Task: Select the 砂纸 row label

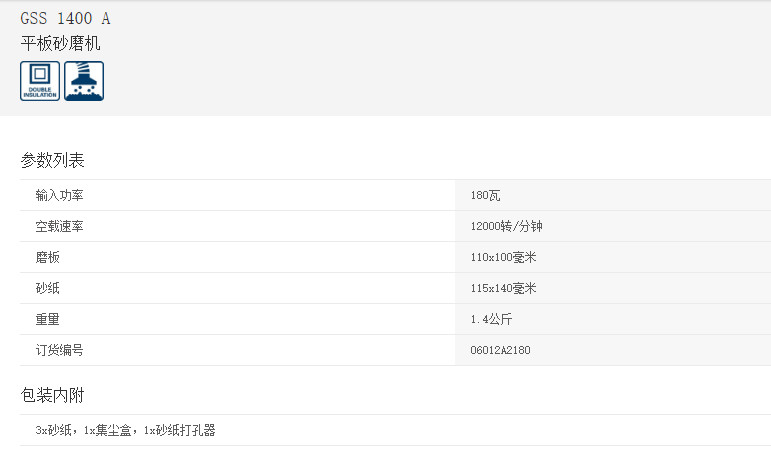Action: click(x=47, y=289)
